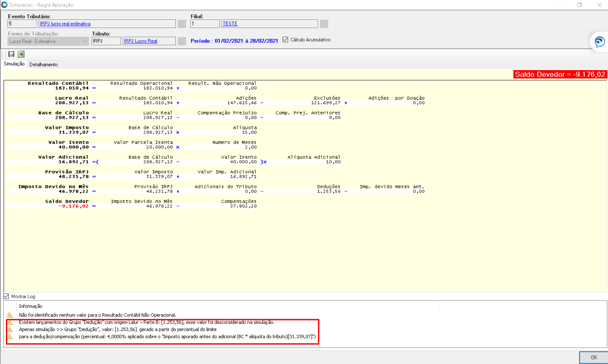
Task: Click the Alíquota value 15,00
Action: [x=249, y=132]
